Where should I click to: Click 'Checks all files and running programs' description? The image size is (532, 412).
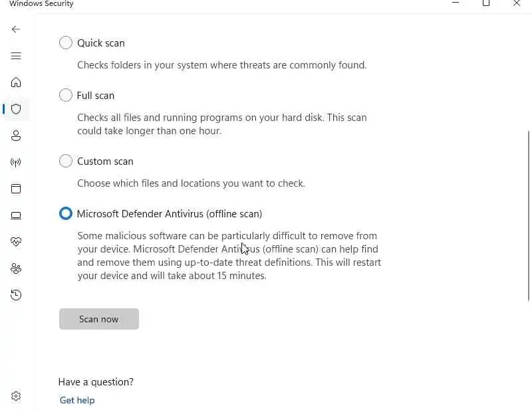(x=222, y=124)
